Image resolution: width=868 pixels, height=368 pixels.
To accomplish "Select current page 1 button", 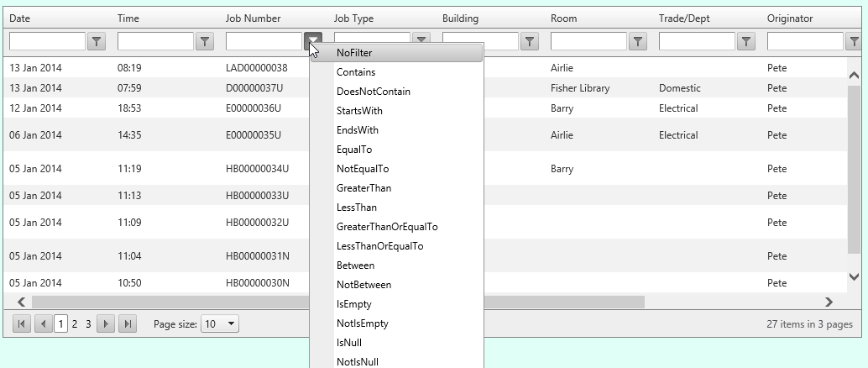I will coord(61,323).
